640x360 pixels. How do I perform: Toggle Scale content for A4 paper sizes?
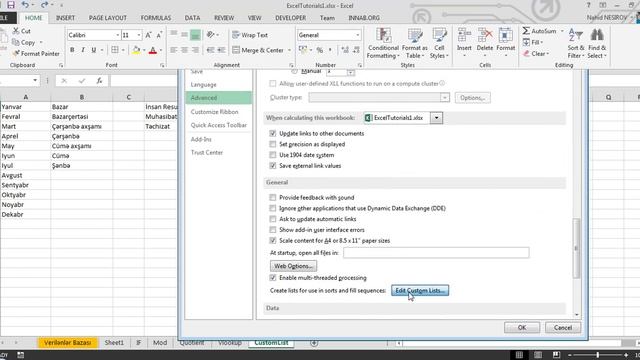pos(273,241)
